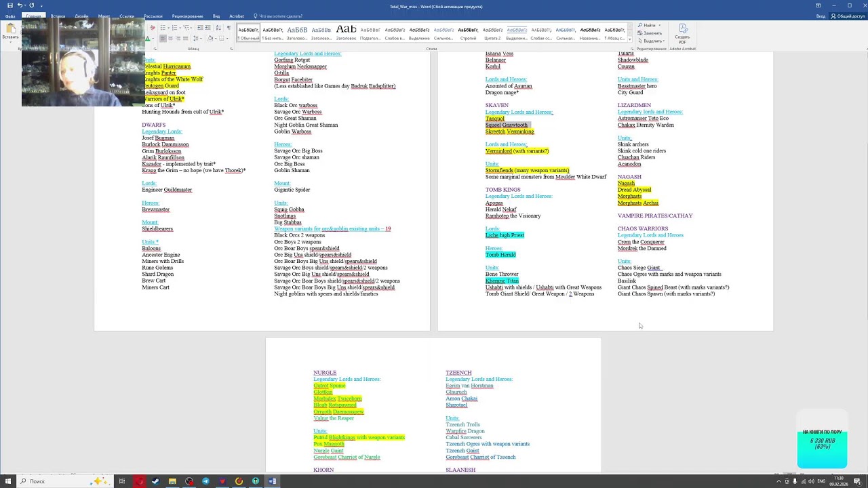Center the paragraph text
Image resolution: width=868 pixels, height=488 pixels.
pos(170,39)
